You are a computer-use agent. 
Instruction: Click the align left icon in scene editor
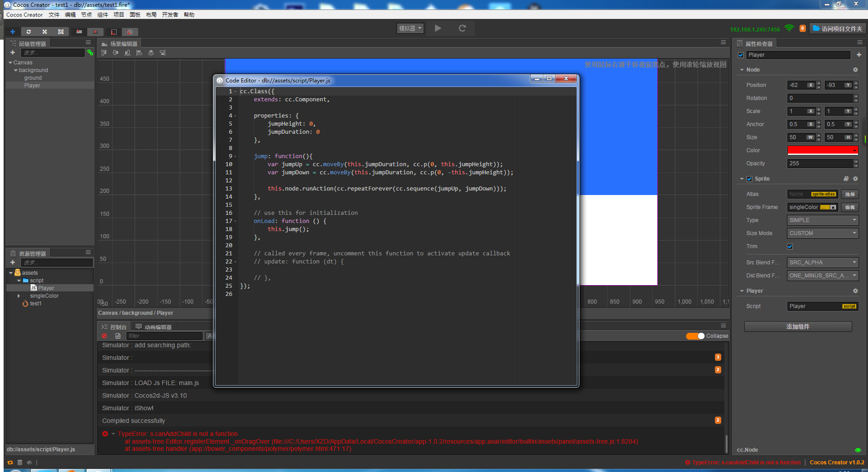click(x=139, y=53)
